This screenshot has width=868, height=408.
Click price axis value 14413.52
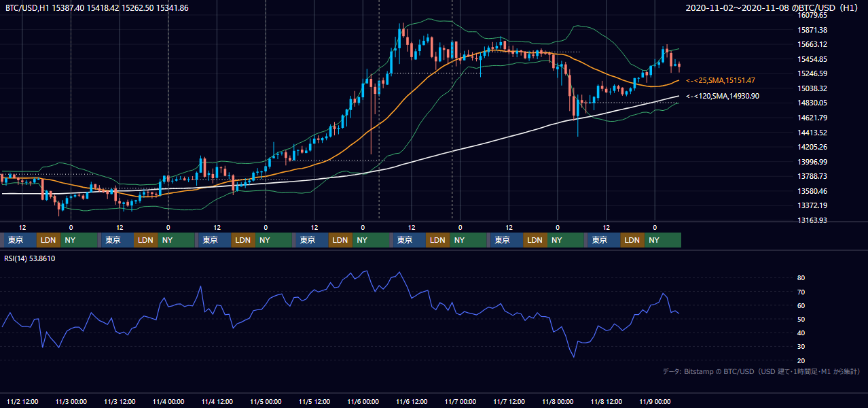(812, 133)
